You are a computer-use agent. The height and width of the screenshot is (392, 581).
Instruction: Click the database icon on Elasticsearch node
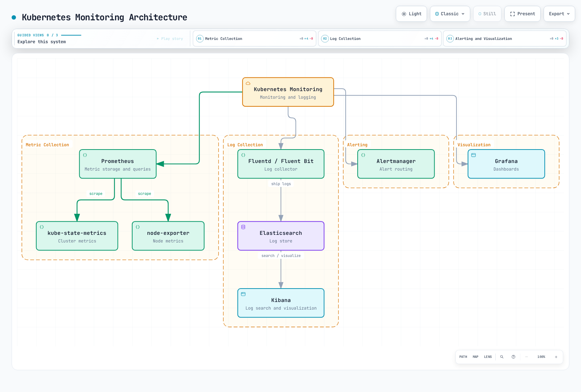pos(243,227)
